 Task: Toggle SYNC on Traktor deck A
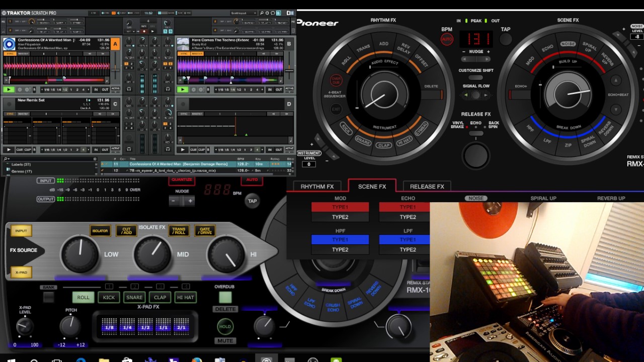(10, 53)
